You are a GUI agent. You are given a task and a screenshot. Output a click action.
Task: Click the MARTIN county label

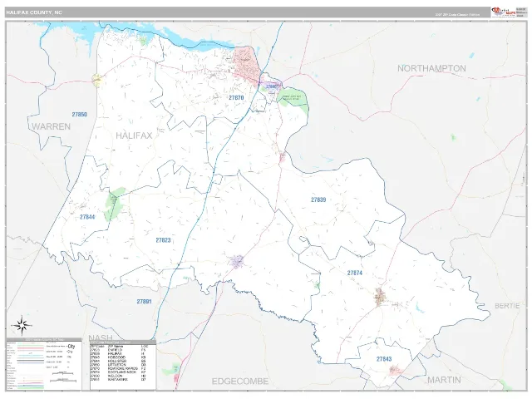pos(444,380)
